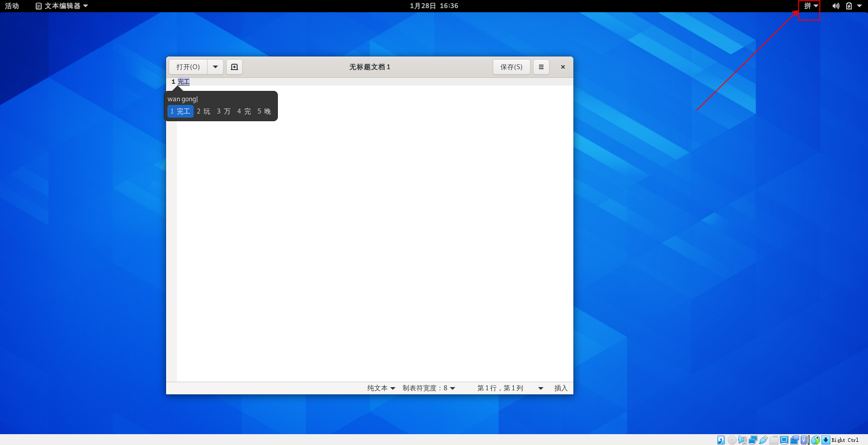The width and height of the screenshot is (868, 445).
Task: Select candidate 玩 from the pinyin candidate list
Action: 203,111
